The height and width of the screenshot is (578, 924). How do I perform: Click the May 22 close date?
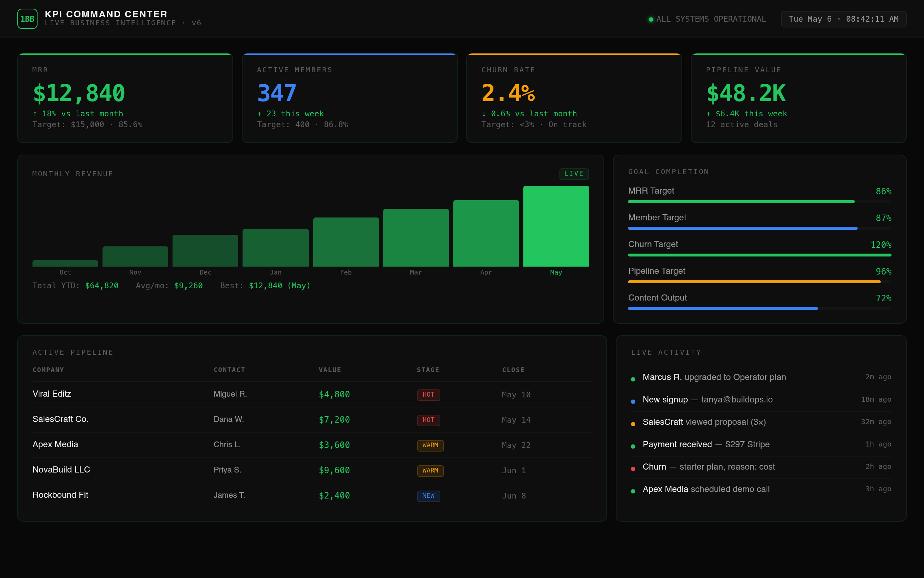pos(516,445)
